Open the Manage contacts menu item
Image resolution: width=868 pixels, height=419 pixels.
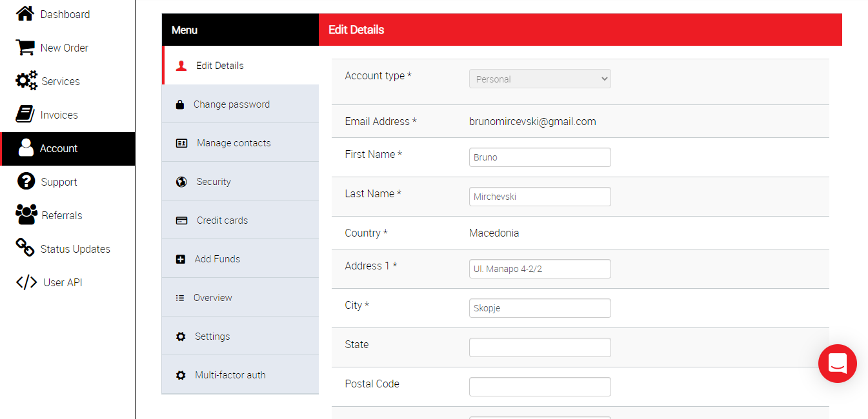(233, 143)
